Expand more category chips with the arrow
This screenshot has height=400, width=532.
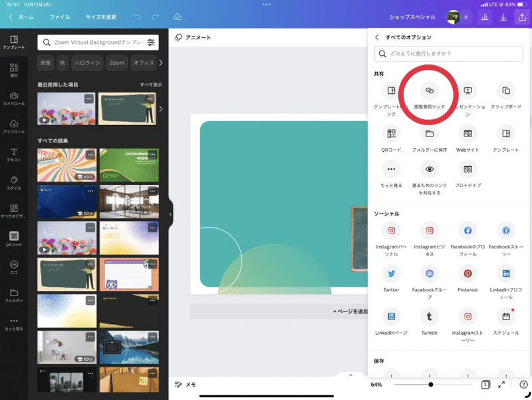click(x=161, y=63)
